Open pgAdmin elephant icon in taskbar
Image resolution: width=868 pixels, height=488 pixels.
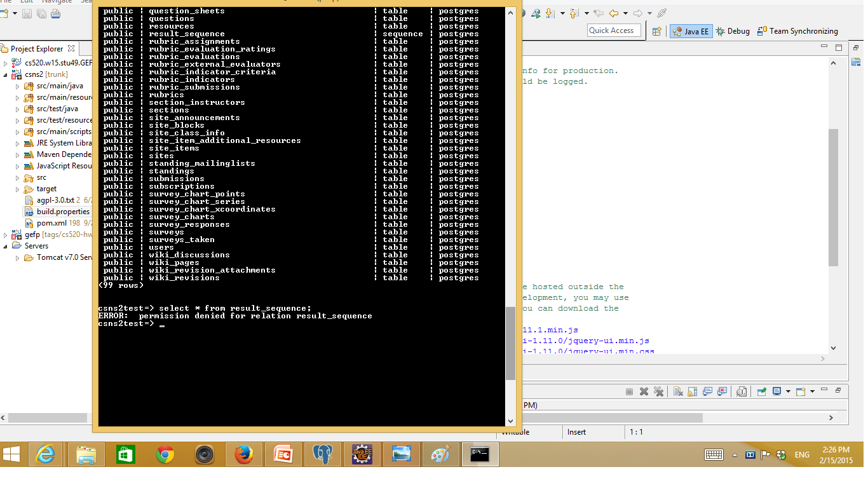tap(323, 454)
